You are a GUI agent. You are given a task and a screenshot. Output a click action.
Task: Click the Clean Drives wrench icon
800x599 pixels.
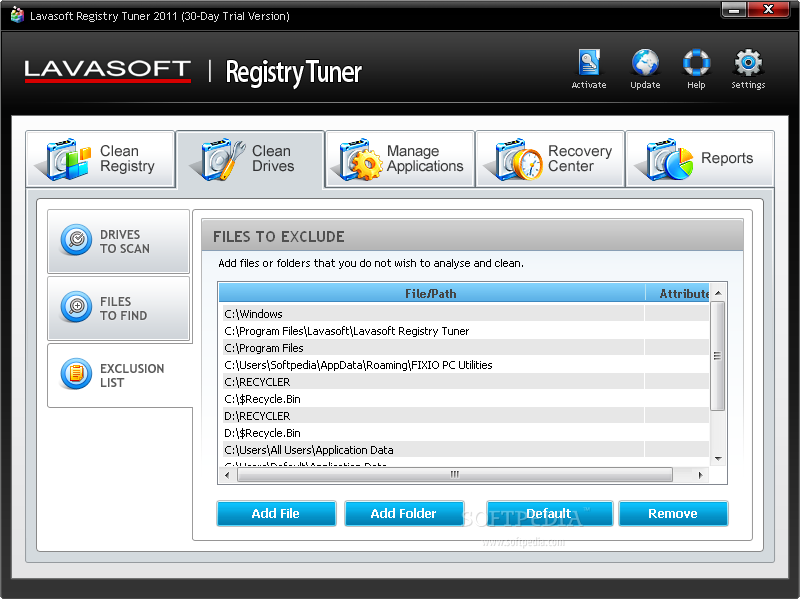pos(220,159)
